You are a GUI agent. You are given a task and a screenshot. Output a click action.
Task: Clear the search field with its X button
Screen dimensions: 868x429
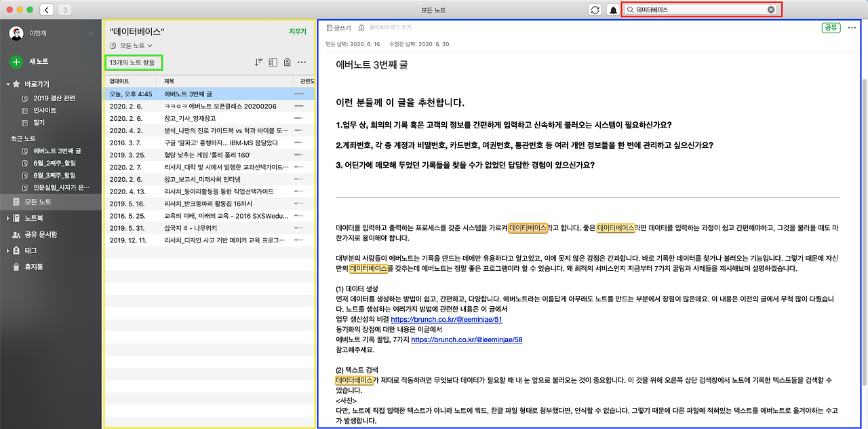771,10
